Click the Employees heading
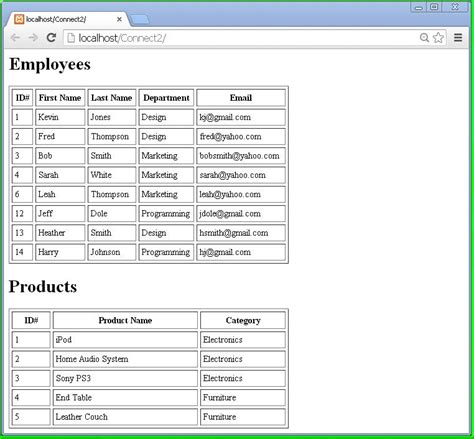The image size is (474, 439). (50, 64)
